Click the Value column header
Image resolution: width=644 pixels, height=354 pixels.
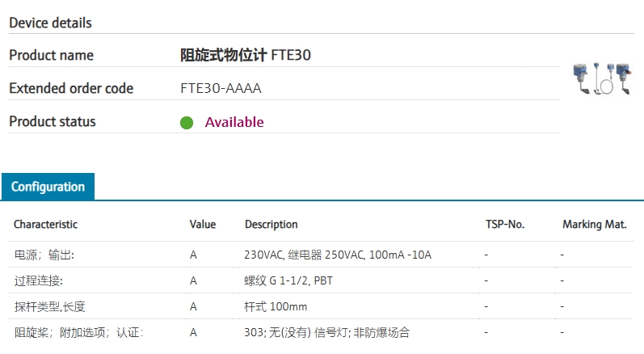tap(203, 224)
